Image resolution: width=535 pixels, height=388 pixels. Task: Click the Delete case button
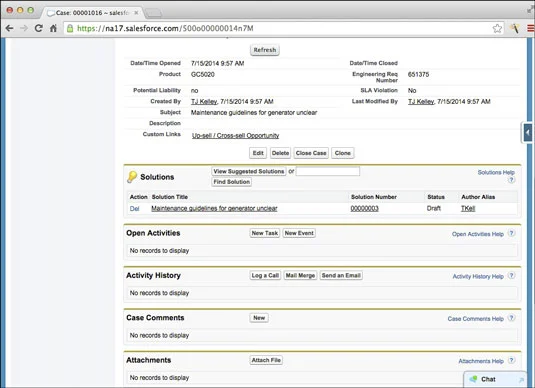(x=280, y=153)
